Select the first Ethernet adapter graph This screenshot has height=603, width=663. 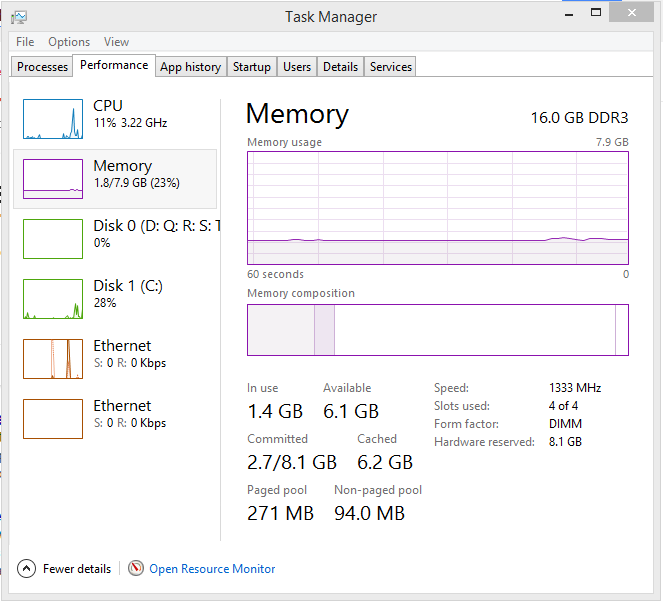pos(53,359)
